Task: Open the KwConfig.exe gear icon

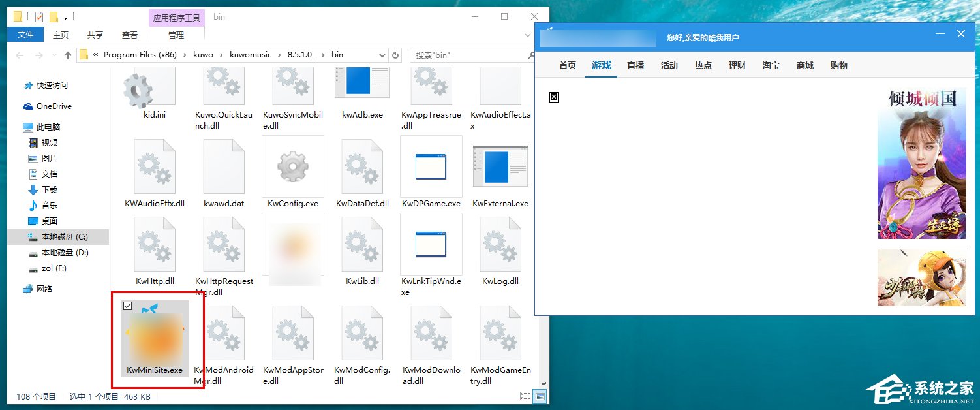Action: 292,166
